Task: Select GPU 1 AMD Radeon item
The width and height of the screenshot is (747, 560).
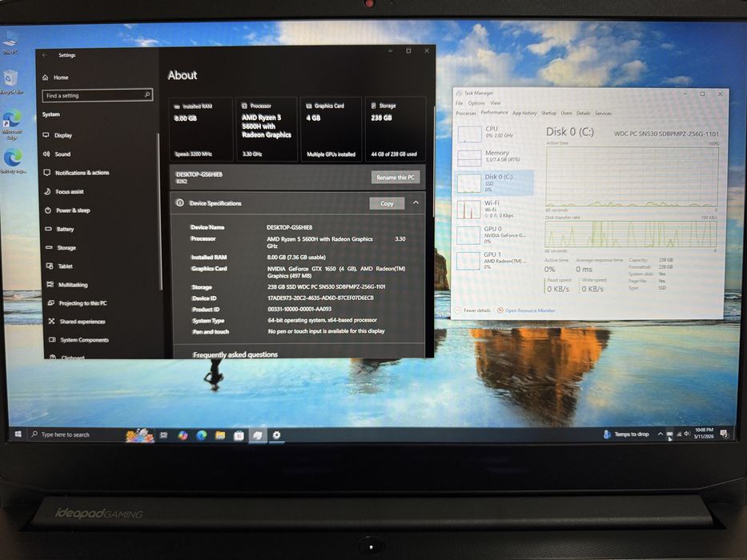Action: (x=495, y=261)
